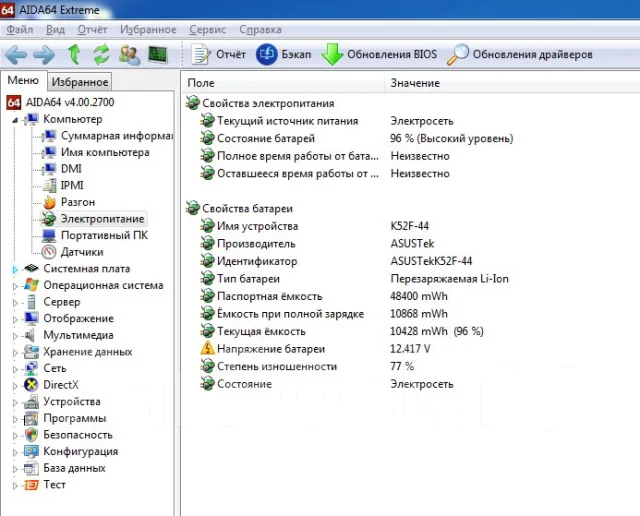Switch to the Избранное tab in the sidebar

pyautogui.click(x=80, y=82)
